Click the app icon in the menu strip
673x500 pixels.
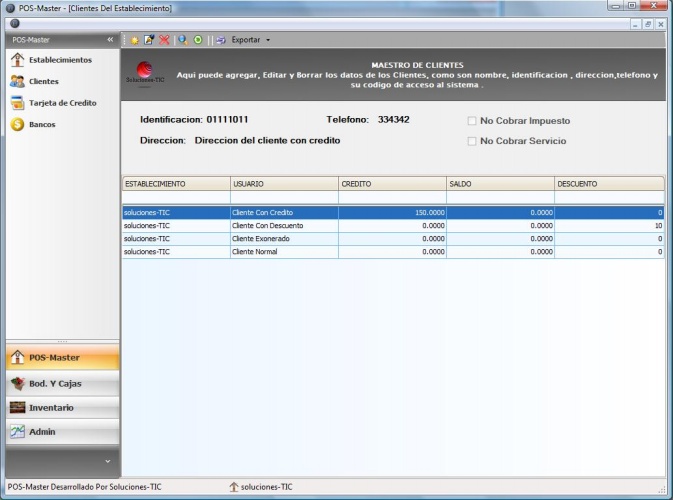(15, 24)
